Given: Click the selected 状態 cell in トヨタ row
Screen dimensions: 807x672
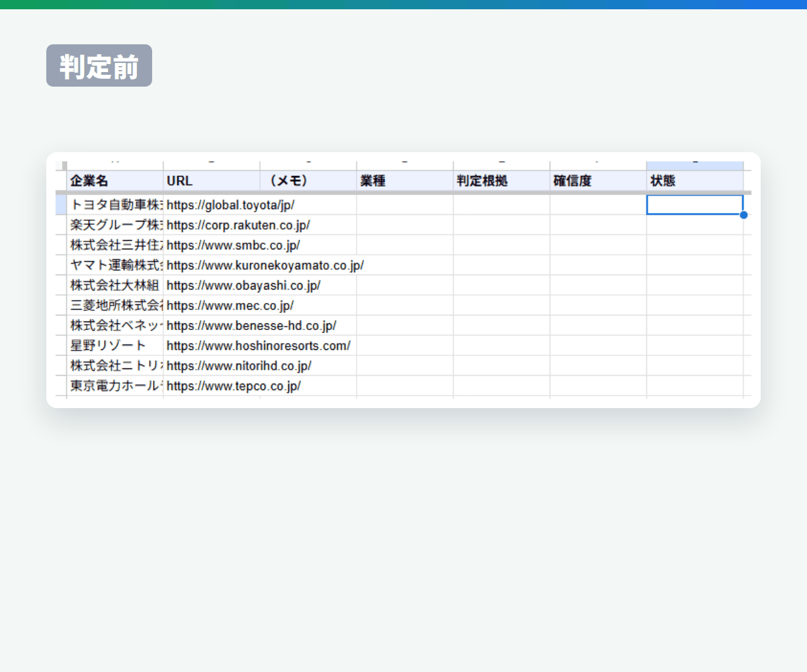Looking at the screenshot, I should [x=695, y=205].
